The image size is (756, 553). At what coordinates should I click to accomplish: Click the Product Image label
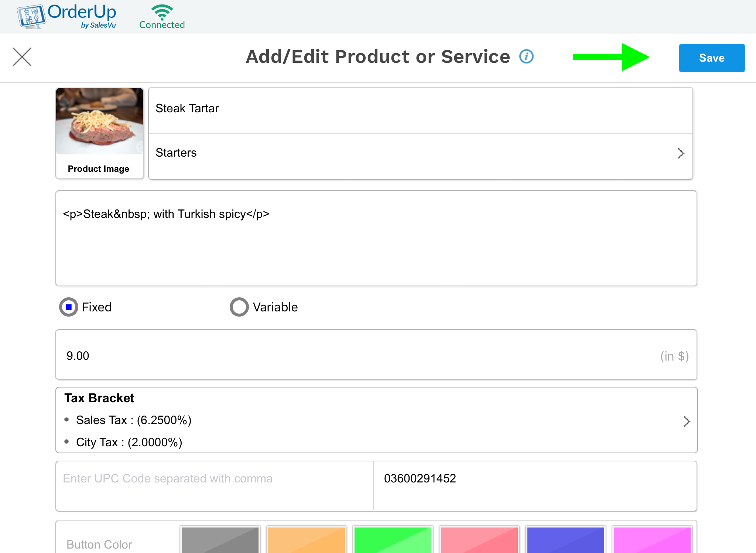pyautogui.click(x=99, y=169)
